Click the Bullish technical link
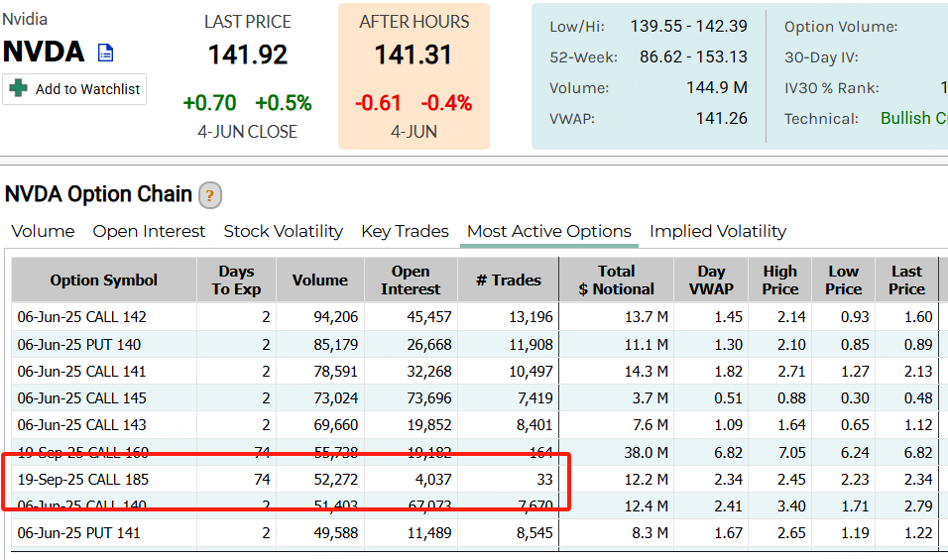 pos(914,118)
